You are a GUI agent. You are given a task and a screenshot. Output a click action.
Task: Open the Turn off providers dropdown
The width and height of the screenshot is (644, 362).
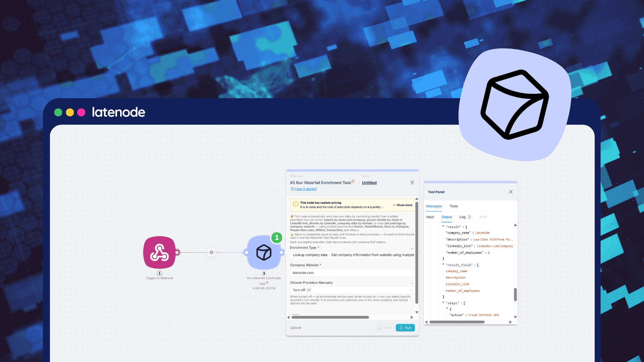(x=352, y=290)
